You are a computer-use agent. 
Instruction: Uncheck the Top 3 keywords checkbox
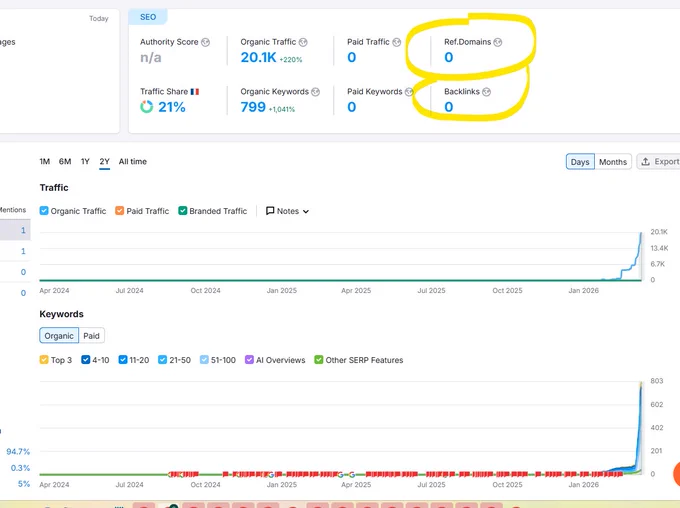44,360
